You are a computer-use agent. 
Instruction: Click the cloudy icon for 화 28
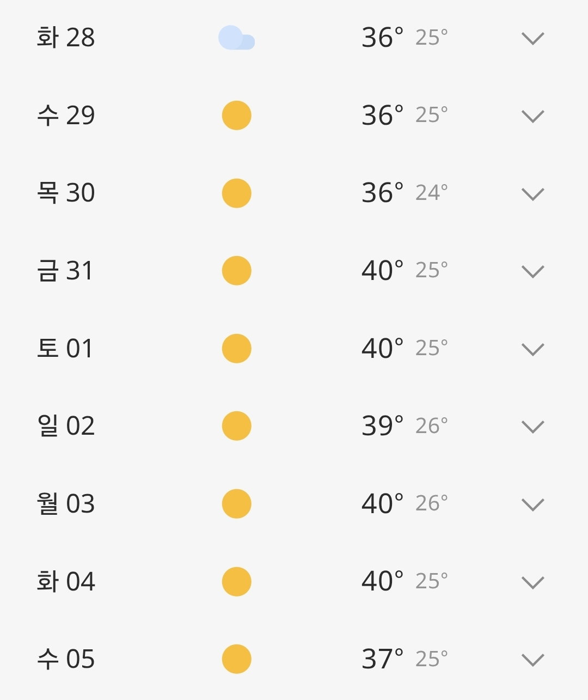click(x=236, y=38)
